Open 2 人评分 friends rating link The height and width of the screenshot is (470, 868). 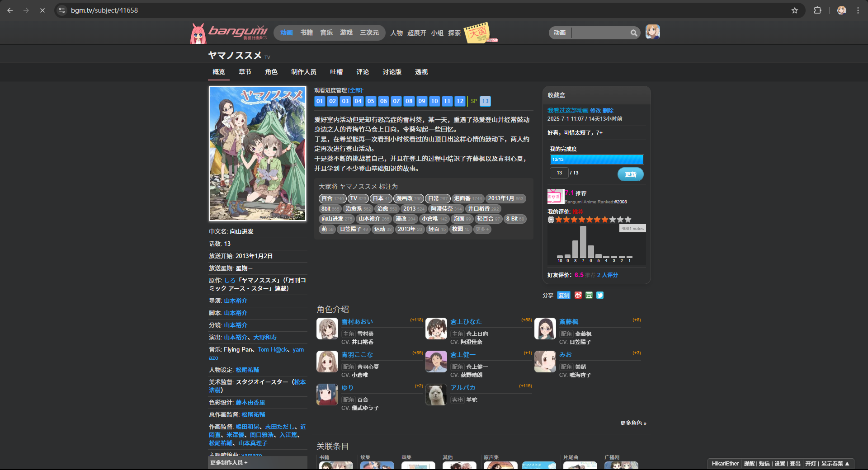[x=608, y=275]
